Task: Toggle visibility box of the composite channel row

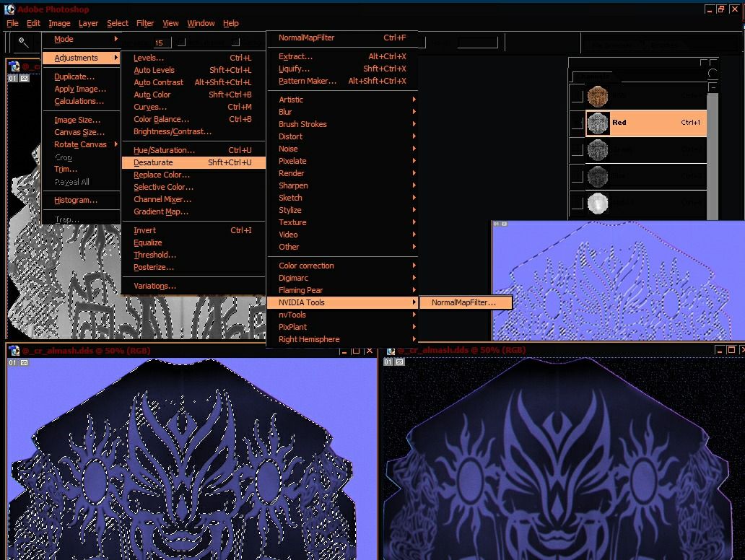Action: tap(577, 97)
